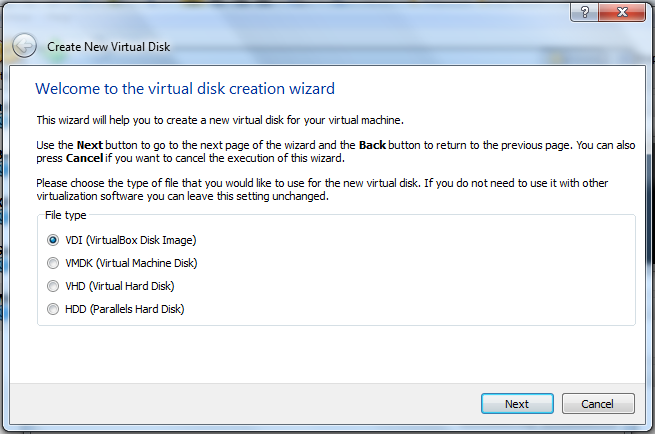Choose the VMDK radio button
Screen dimensions: 655x434
coord(53,263)
